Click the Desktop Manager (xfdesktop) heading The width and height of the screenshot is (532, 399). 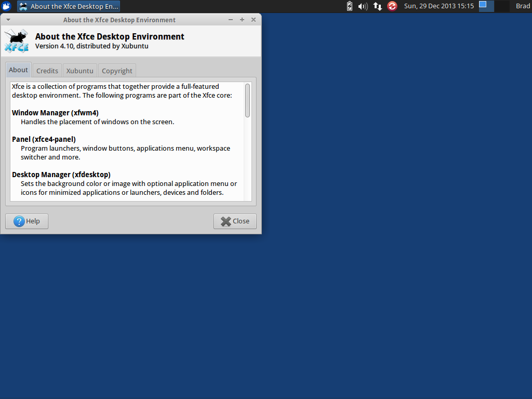click(61, 175)
